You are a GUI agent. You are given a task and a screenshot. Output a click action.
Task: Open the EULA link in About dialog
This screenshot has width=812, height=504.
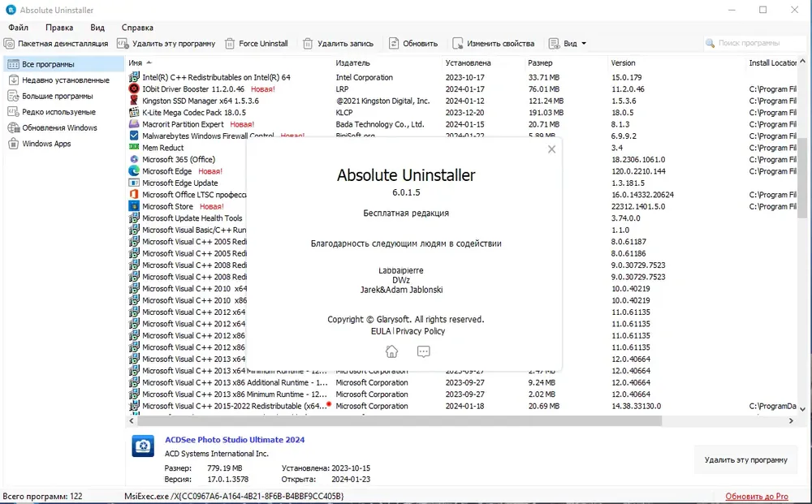pos(381,331)
